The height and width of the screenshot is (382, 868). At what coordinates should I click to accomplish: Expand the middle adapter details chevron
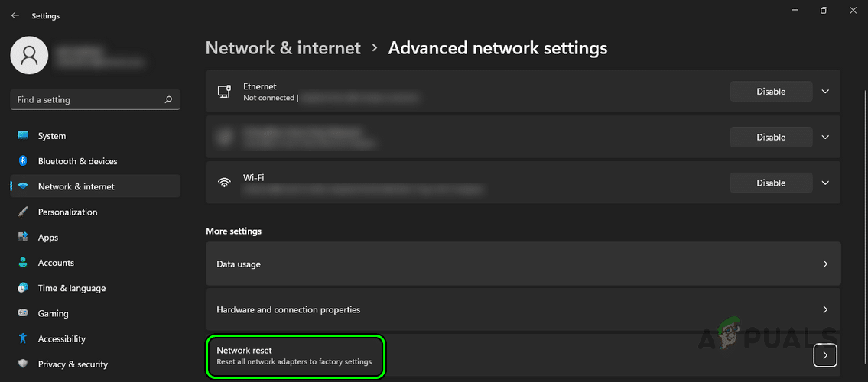[x=825, y=138]
